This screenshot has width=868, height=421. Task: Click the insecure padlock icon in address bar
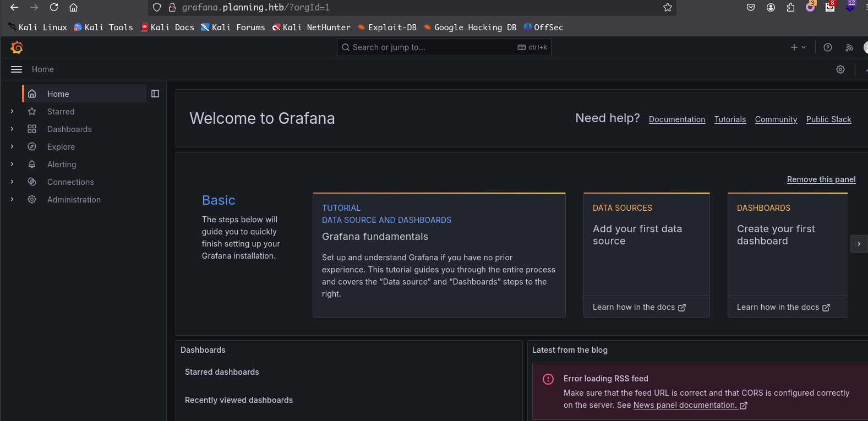pyautogui.click(x=172, y=7)
